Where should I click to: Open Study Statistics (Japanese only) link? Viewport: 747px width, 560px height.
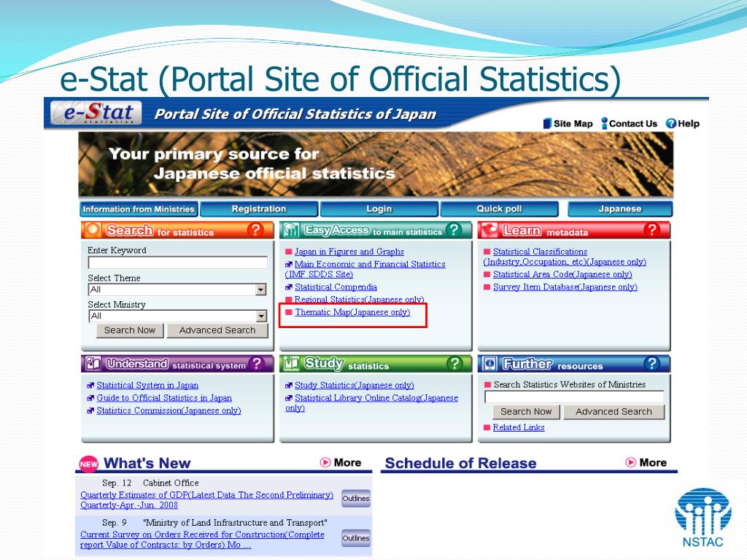point(354,385)
